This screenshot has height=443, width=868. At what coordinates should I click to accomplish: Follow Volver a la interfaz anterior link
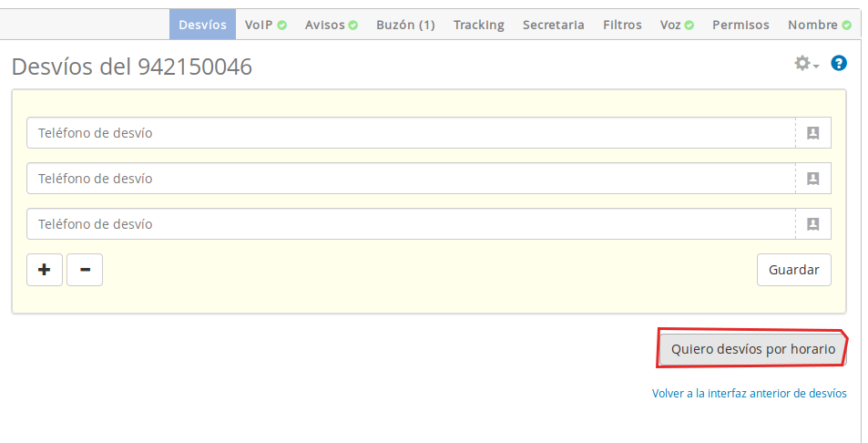pos(749,394)
